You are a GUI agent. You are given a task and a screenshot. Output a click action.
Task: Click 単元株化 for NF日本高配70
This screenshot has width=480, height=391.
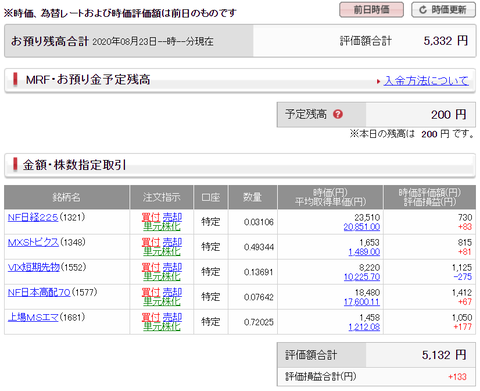pyautogui.click(x=162, y=302)
